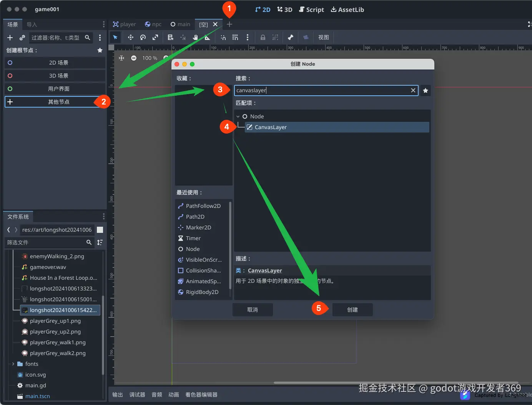Viewport: 532px width, 405px height.
Task: Click 取消 to cancel dialog
Action: tap(253, 310)
